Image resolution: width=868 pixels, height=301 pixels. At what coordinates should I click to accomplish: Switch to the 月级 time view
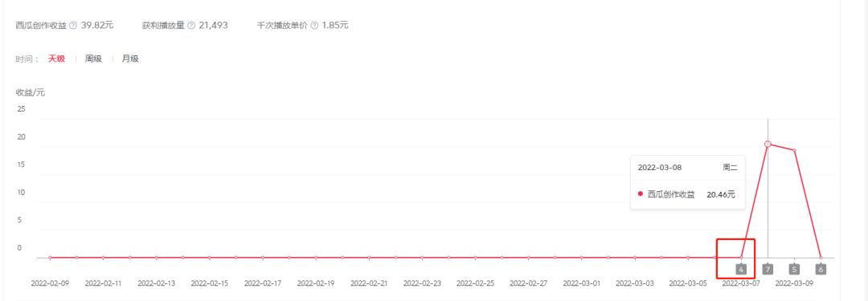point(130,59)
